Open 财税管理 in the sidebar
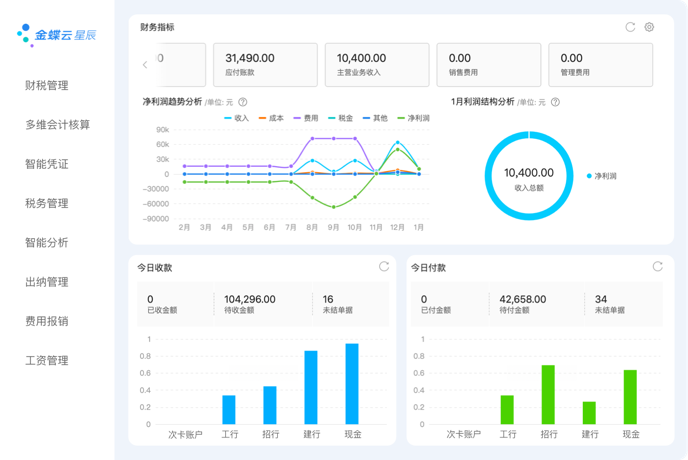Image resolution: width=688 pixels, height=460 pixels. 47,86
